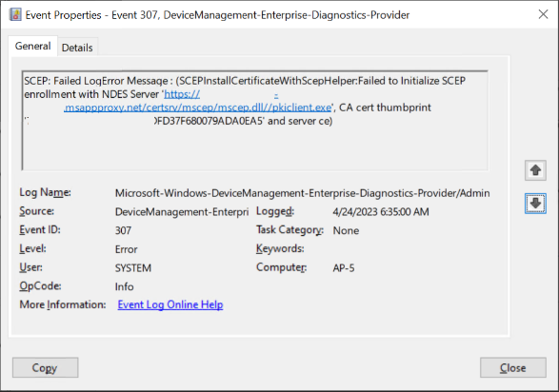Image resolution: width=559 pixels, height=392 pixels.
Task: Click the User value SYSTEM
Action: coord(133,267)
